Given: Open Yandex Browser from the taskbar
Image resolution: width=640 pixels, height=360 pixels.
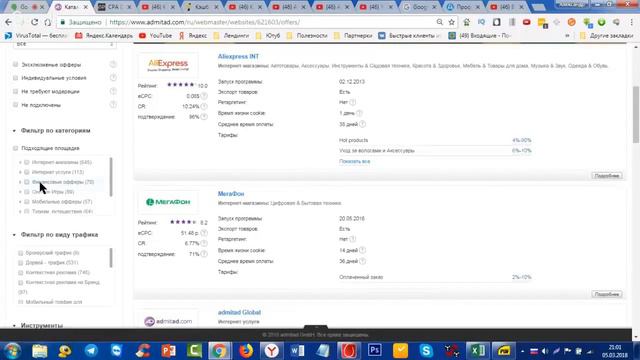Looking at the screenshot, I should point(271,351).
